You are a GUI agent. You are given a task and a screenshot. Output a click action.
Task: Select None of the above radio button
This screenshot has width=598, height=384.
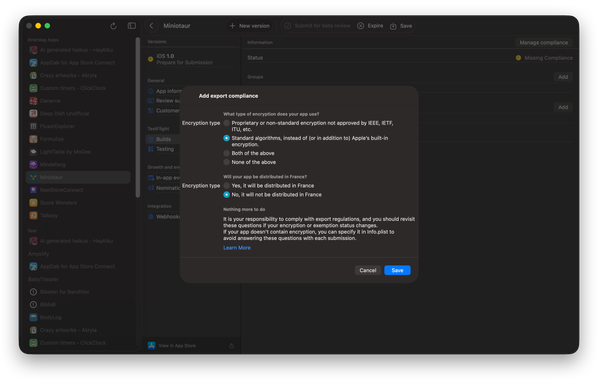tap(227, 162)
